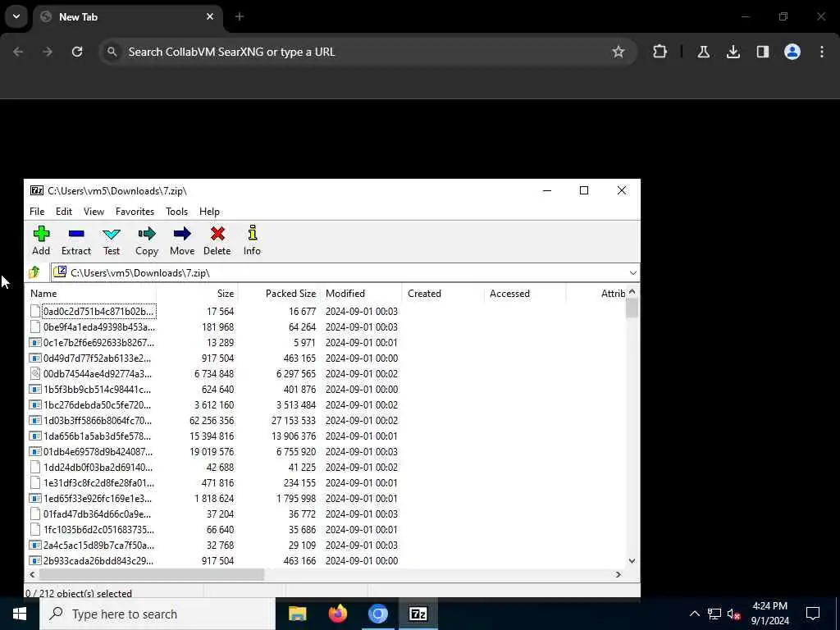Click the vertical scrollbar down arrow in file list
This screenshot has height=630, width=840.
pyautogui.click(x=632, y=561)
